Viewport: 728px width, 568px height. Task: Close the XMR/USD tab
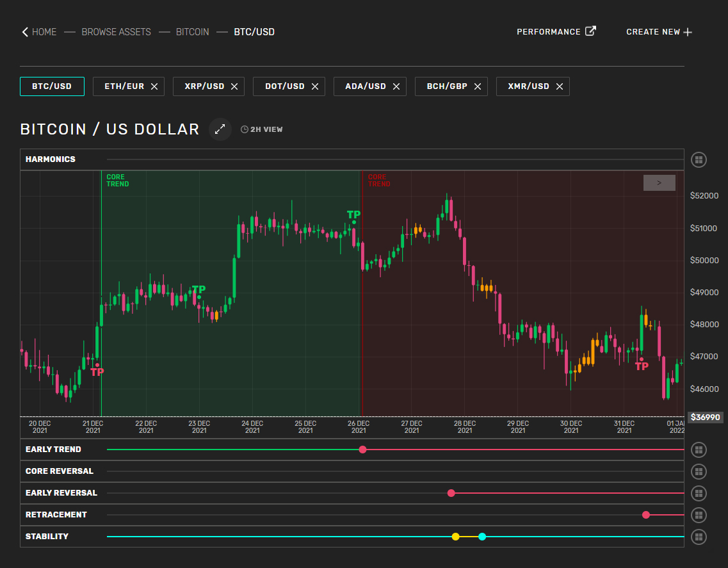click(x=560, y=86)
